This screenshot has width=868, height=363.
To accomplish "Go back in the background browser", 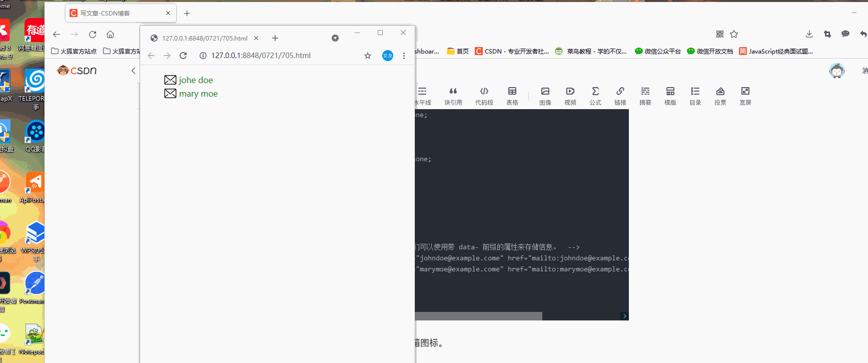I will [57, 34].
